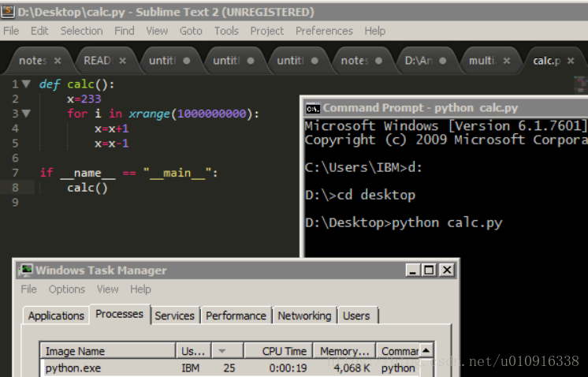Sort processes by Image Name column
Screen dimensions: 588x377
coord(108,351)
